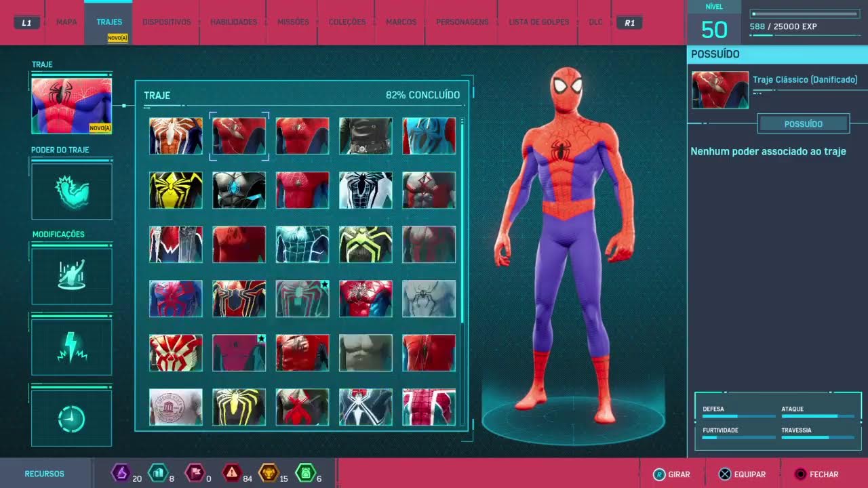The width and height of the screenshot is (868, 488).
Task: Choose the bare-chest undies suit thumbnail
Action: point(366,352)
